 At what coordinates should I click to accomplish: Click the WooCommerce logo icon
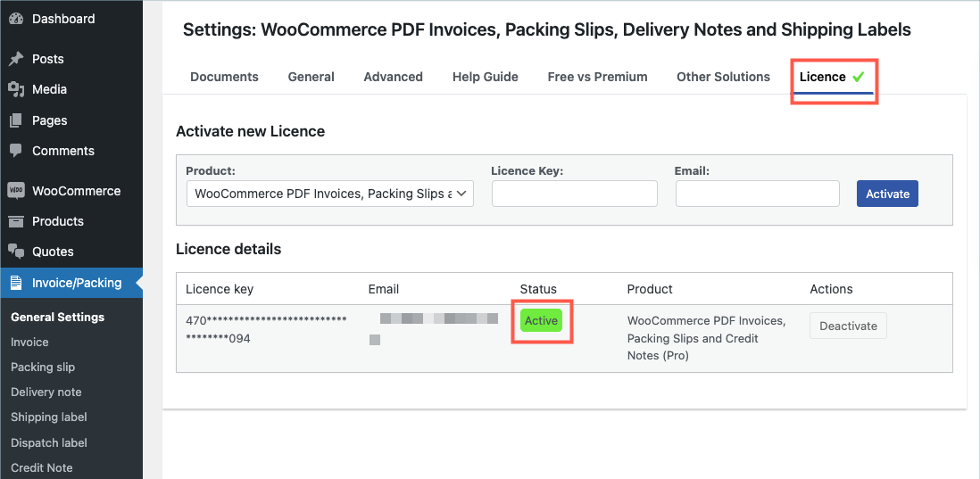click(16, 191)
